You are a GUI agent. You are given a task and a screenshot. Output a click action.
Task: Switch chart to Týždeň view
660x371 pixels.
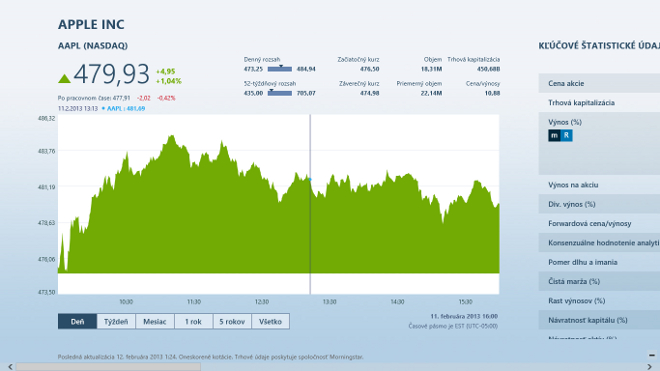[116, 321]
